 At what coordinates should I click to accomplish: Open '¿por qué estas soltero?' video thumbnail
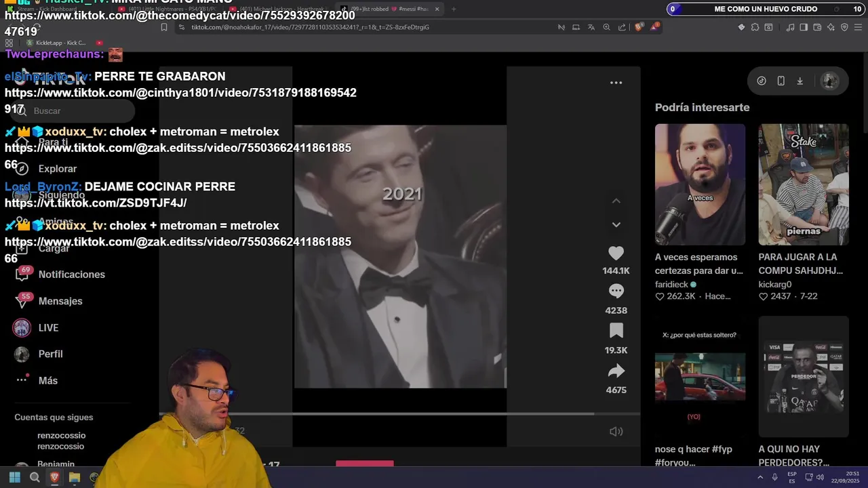coord(700,376)
